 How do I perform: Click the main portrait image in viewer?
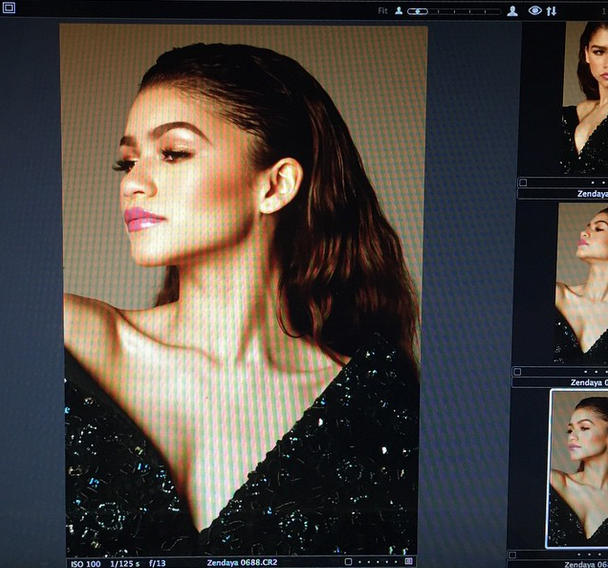[x=242, y=290]
